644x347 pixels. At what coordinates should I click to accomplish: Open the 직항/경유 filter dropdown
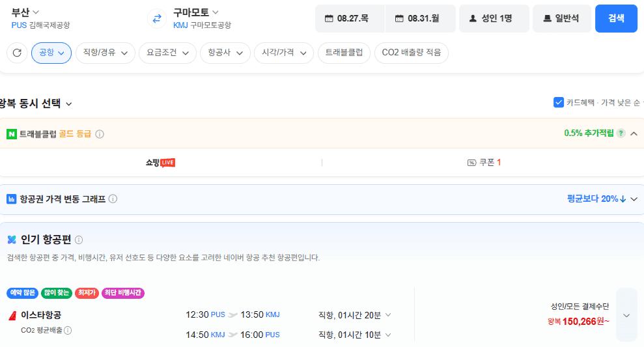pos(105,53)
